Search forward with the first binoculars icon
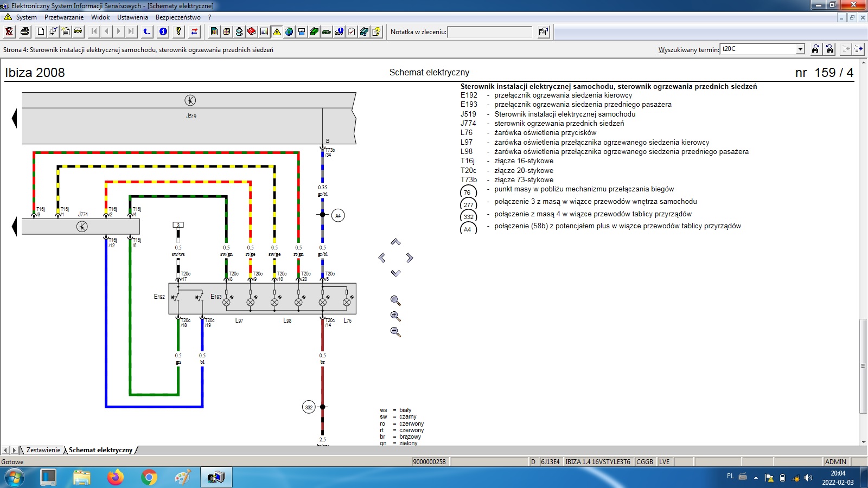868x488 pixels. tap(815, 49)
